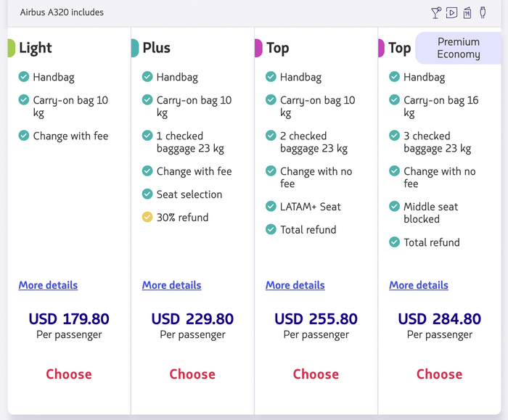
Task: Click the Middle seat blocked checkmark icon
Action: tap(394, 206)
